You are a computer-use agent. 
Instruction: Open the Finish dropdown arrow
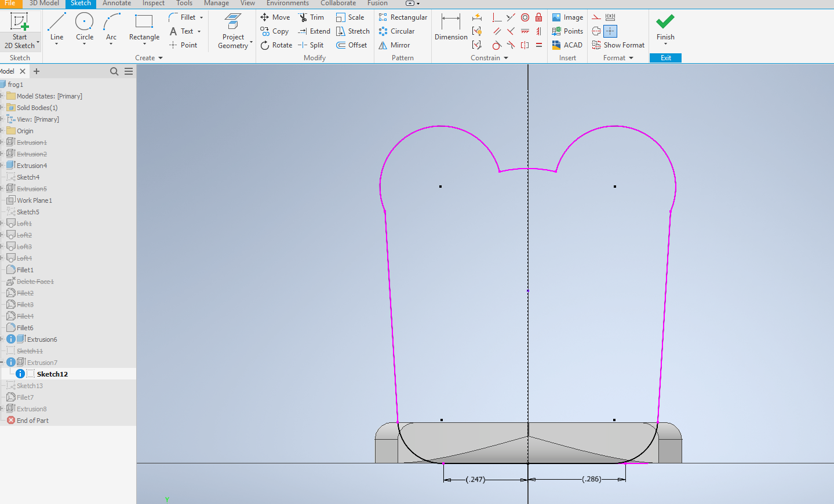pyautogui.click(x=665, y=44)
